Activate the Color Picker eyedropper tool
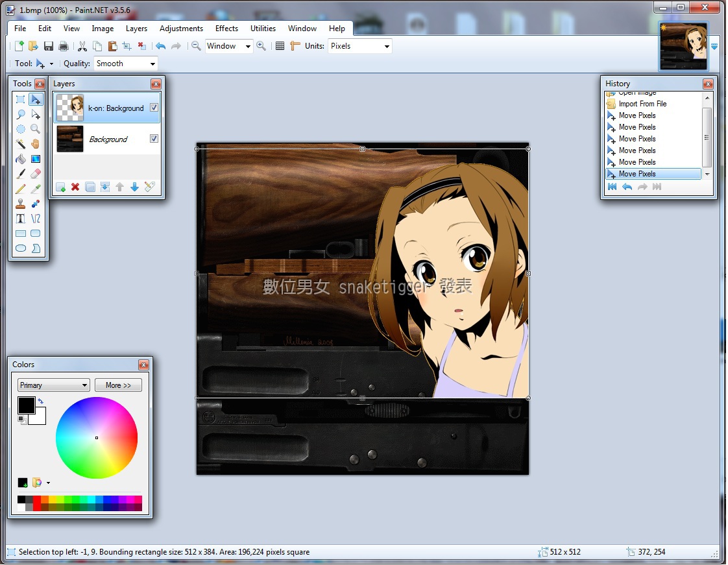This screenshot has width=728, height=565. [35, 189]
